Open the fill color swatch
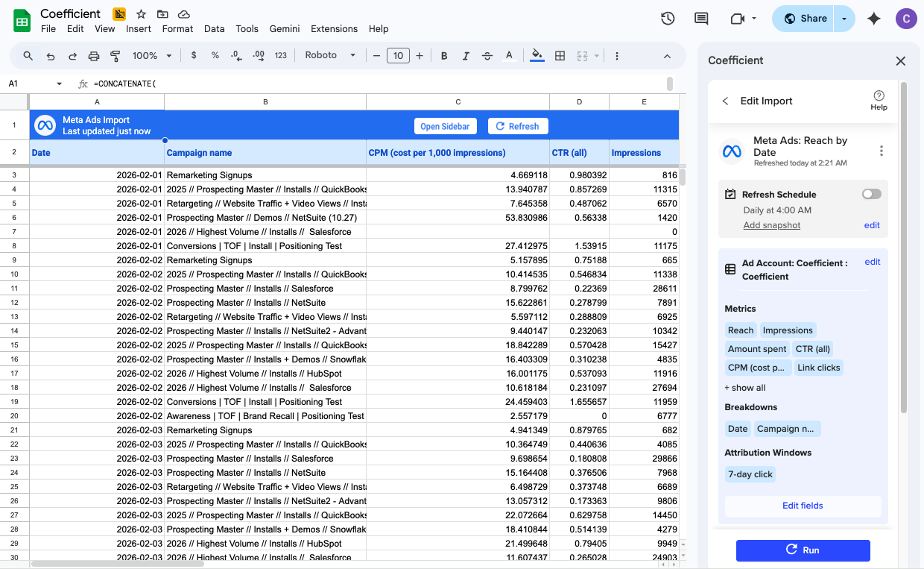The width and height of the screenshot is (924, 569). pyautogui.click(x=537, y=55)
